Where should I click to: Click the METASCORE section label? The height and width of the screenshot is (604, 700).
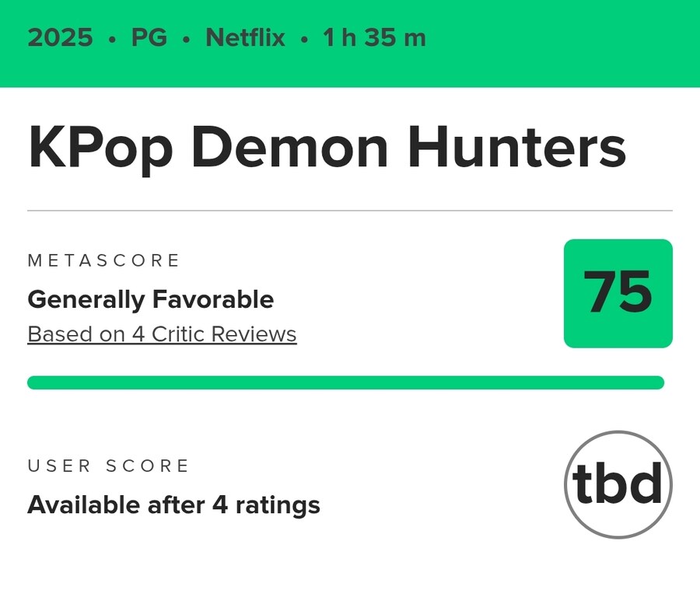(x=103, y=260)
